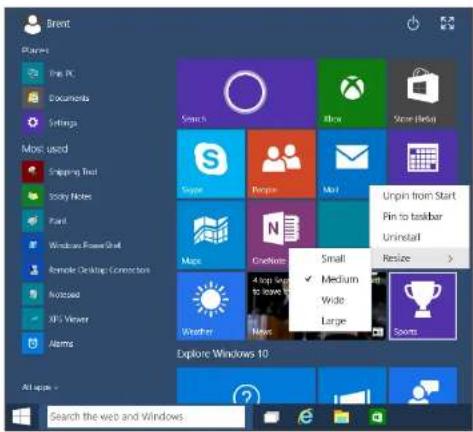The height and width of the screenshot is (432, 473).
Task: Click the Places heading
Action: coord(35,50)
